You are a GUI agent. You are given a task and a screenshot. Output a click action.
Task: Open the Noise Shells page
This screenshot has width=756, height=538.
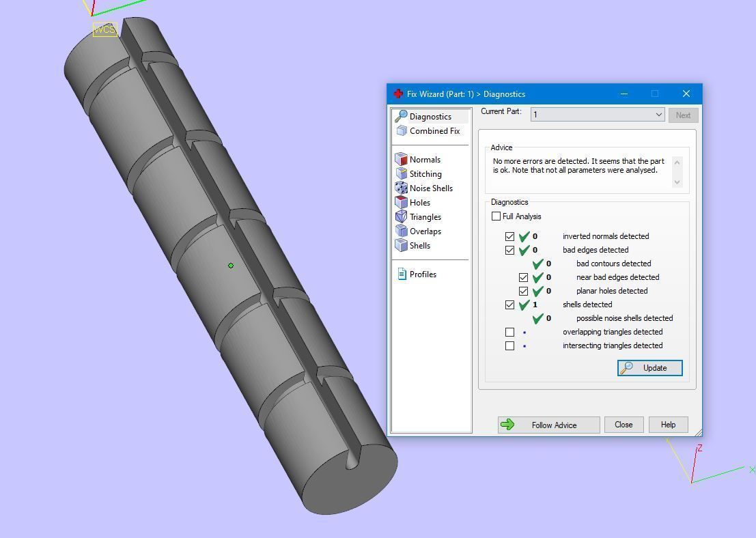431,188
